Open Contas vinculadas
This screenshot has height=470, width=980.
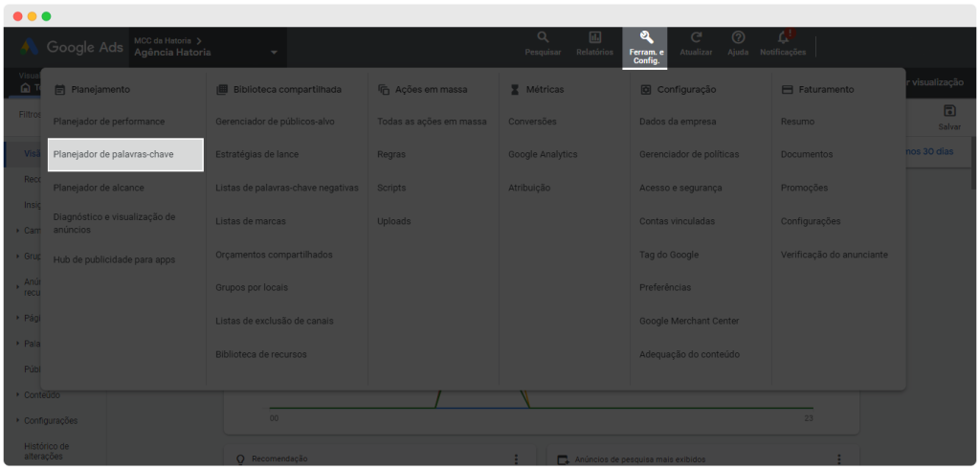(x=677, y=221)
